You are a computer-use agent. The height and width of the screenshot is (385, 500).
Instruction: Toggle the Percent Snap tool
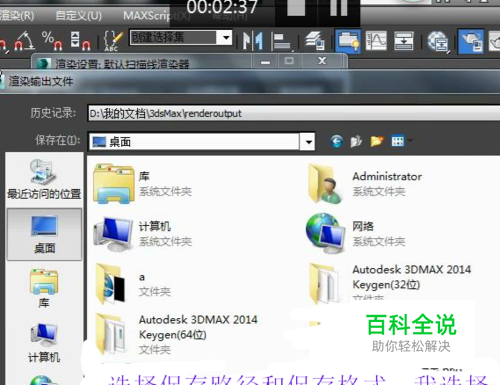click(52, 41)
